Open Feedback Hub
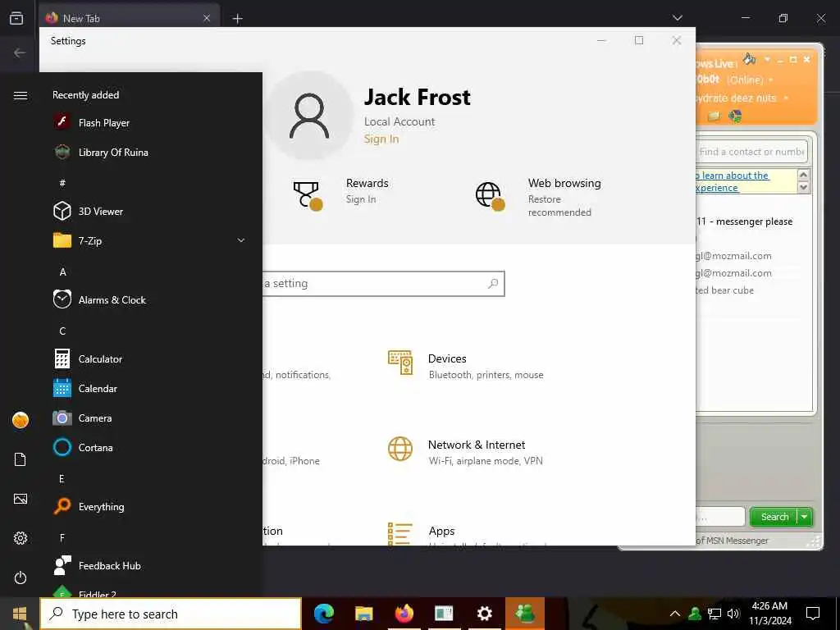The height and width of the screenshot is (630, 840). coord(150,566)
